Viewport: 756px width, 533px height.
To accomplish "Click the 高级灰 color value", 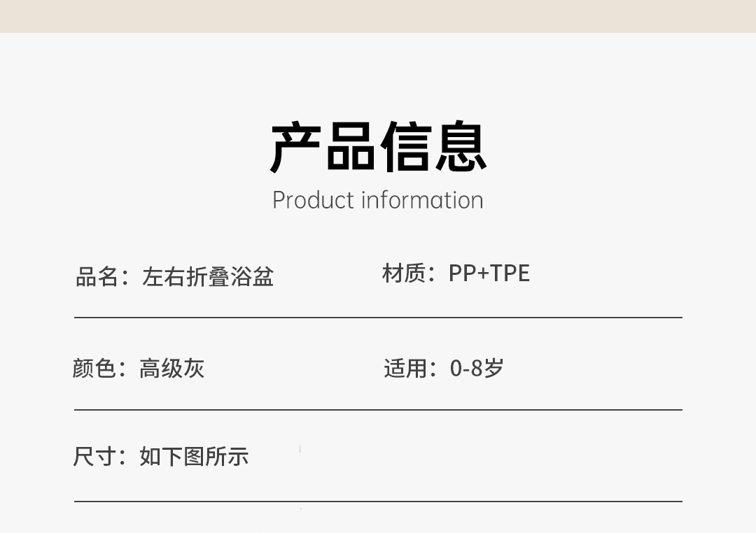I will [171, 368].
